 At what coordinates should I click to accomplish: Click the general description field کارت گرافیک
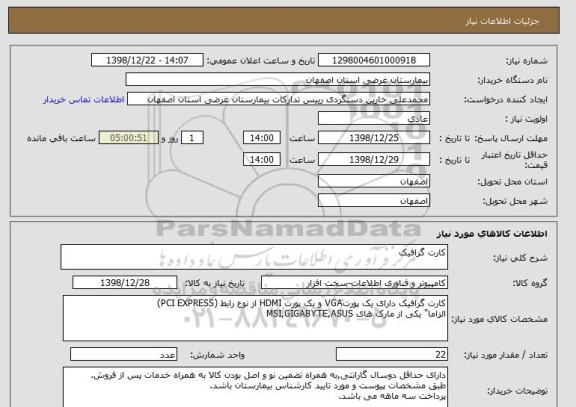tap(254, 257)
